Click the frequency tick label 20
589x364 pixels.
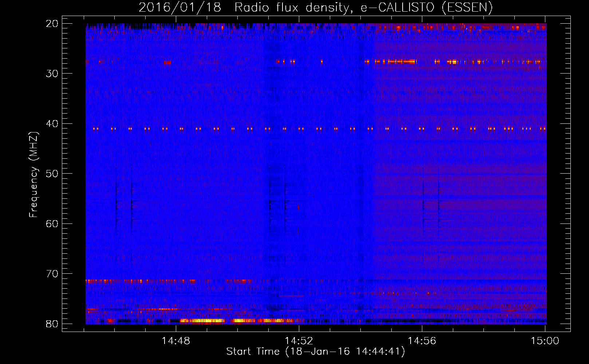coord(52,24)
